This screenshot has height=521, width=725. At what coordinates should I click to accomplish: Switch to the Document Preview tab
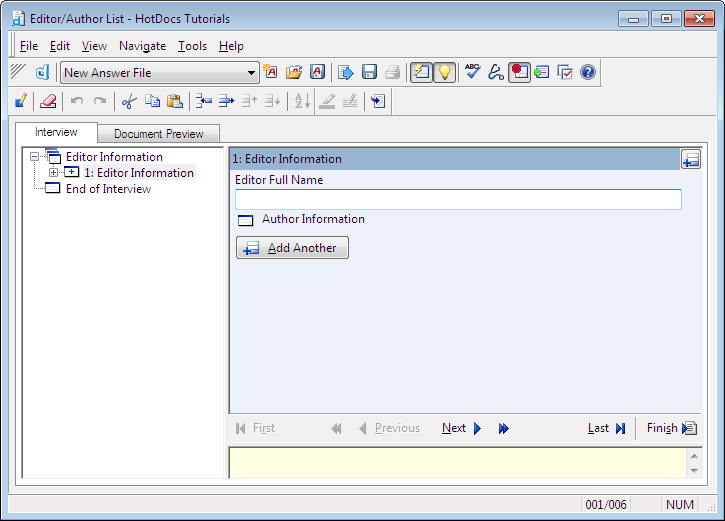click(159, 134)
